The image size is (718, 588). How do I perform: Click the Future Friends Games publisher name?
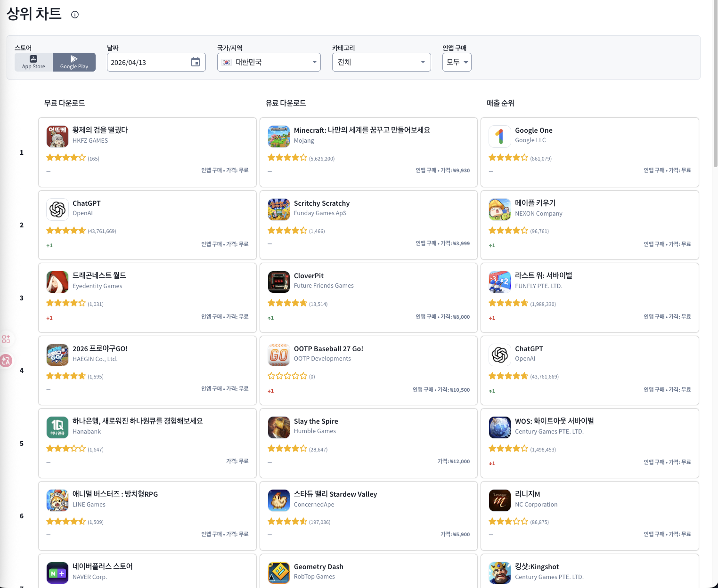pyautogui.click(x=324, y=286)
